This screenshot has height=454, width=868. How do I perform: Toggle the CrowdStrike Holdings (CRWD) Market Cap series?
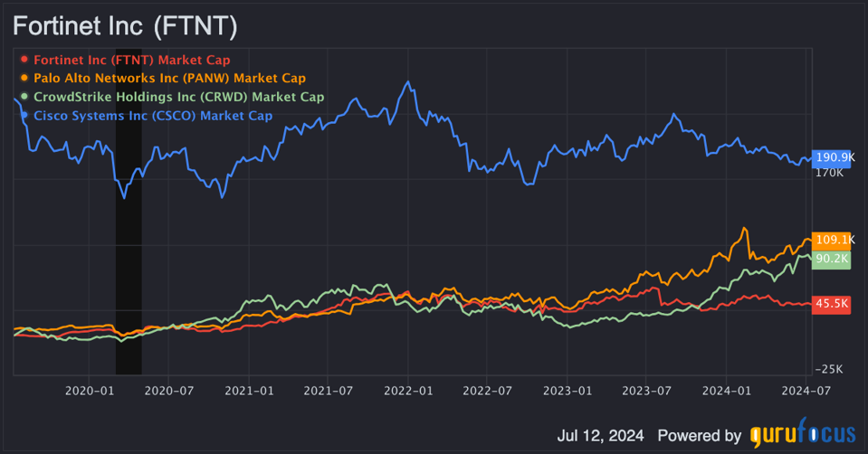point(178,97)
